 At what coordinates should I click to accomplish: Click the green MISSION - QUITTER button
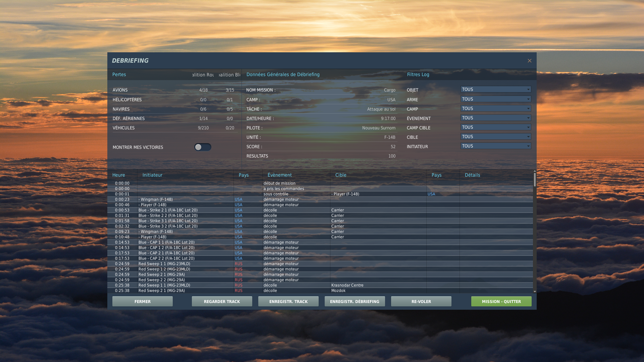[x=501, y=301]
